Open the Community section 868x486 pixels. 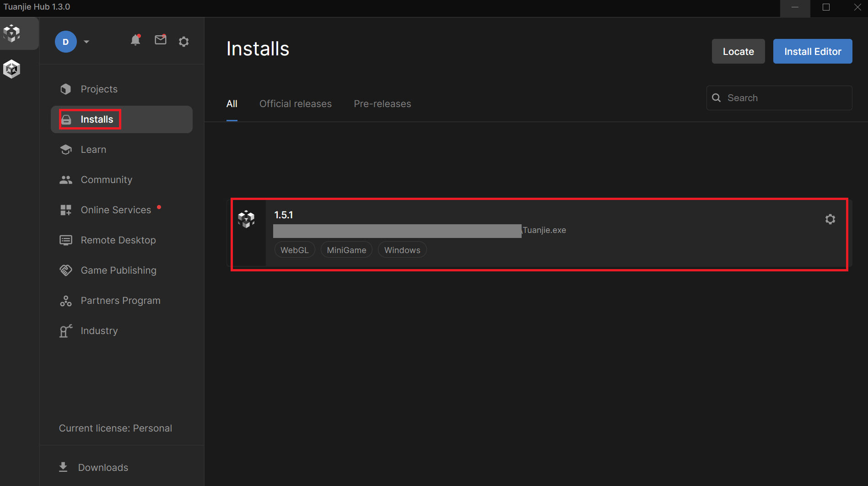122,180
